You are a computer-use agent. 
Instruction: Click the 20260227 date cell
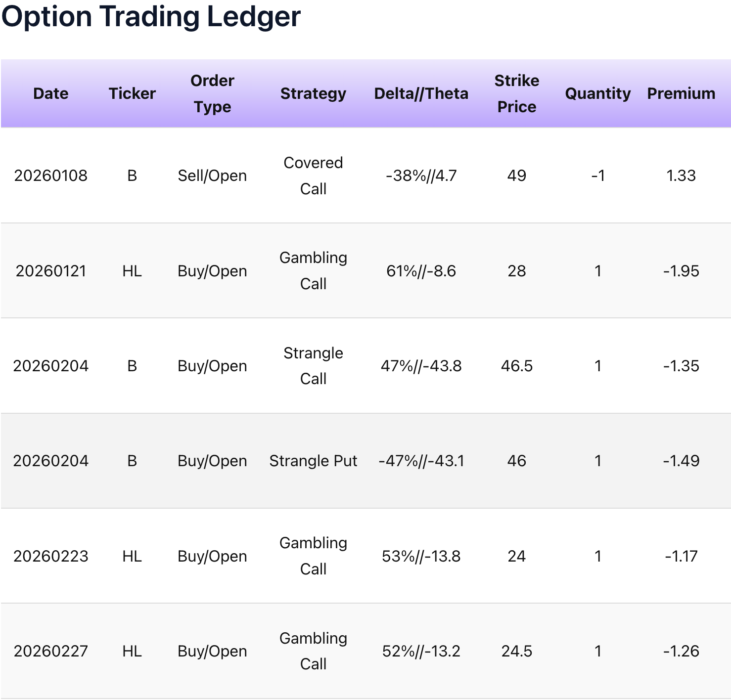pos(51,651)
